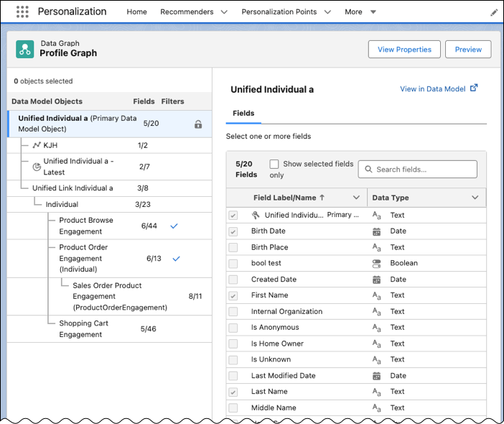Check the Birth Place field checkbox

click(x=233, y=247)
